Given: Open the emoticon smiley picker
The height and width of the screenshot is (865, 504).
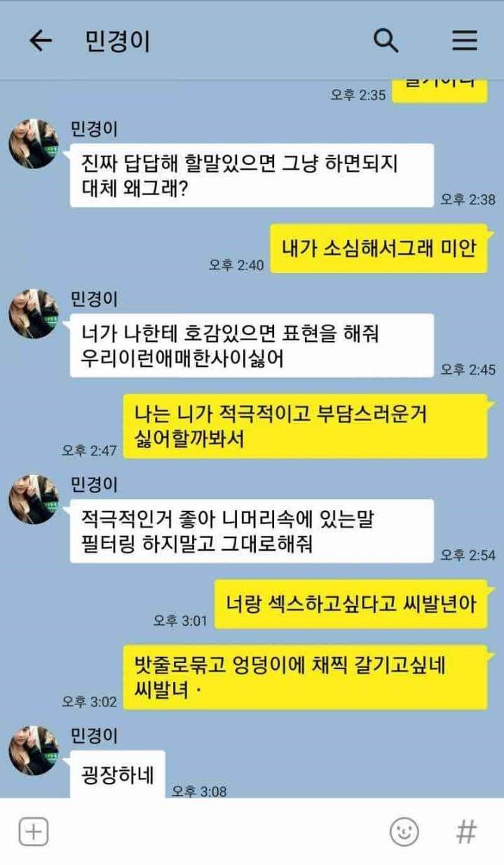Looking at the screenshot, I should point(404,832).
